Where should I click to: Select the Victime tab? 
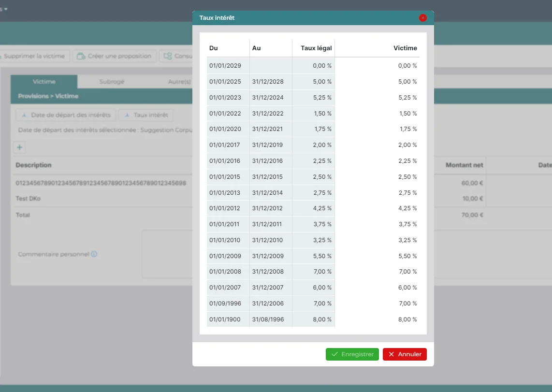pos(44,82)
